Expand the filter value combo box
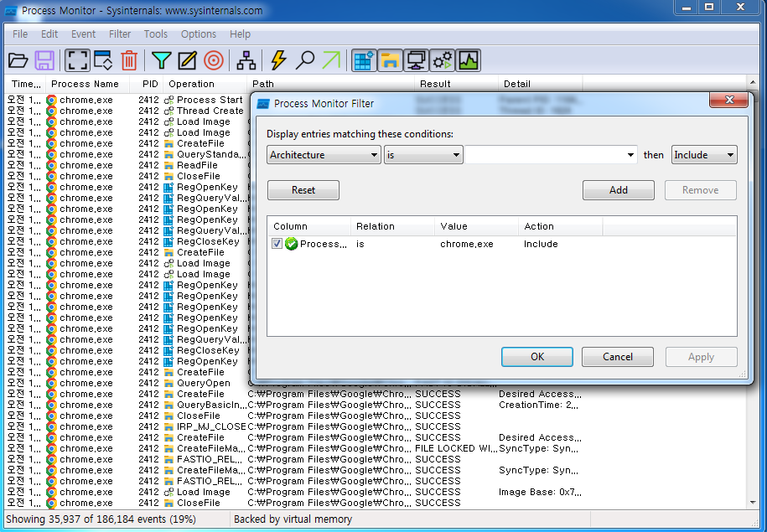This screenshot has width=767, height=532. pyautogui.click(x=630, y=155)
